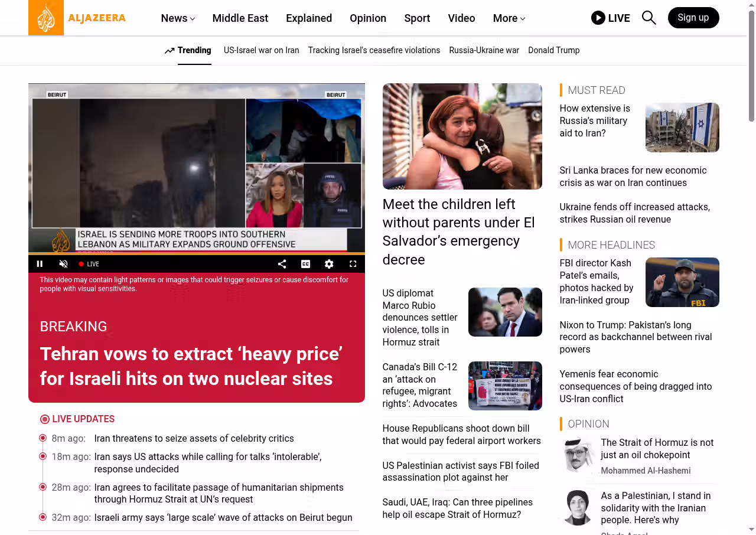The height and width of the screenshot is (535, 756).
Task: Expand the More dropdown menu
Action: [509, 18]
